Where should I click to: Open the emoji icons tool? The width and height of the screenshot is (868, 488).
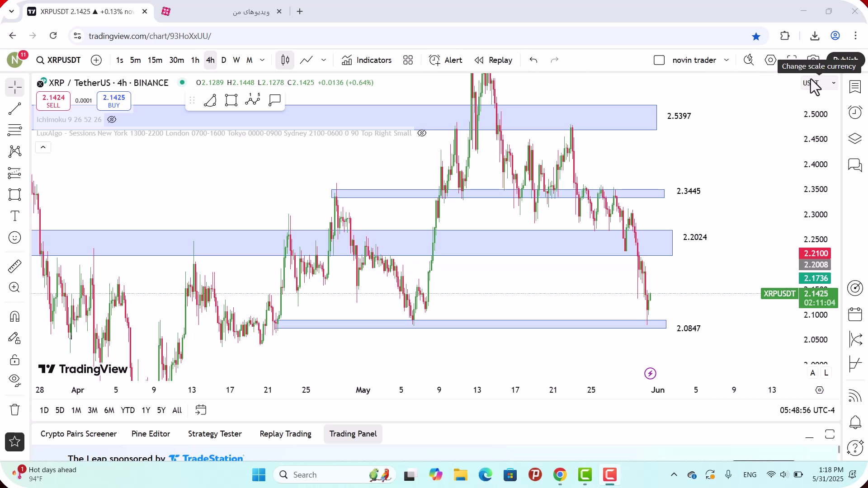pos(15,238)
